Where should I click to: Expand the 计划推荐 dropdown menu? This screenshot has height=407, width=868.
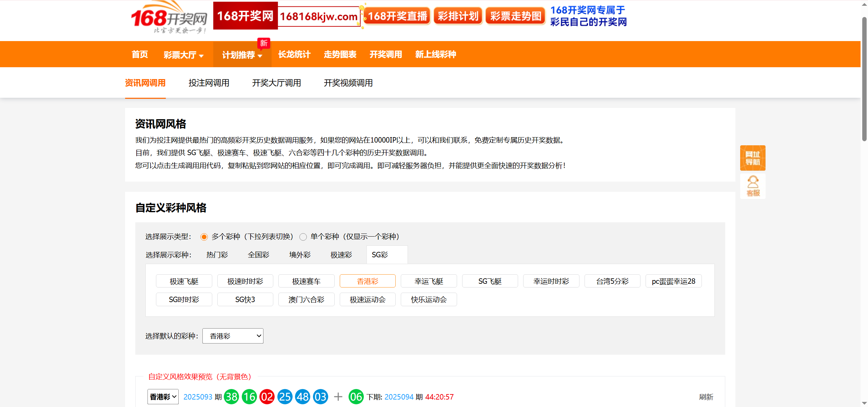click(x=242, y=55)
